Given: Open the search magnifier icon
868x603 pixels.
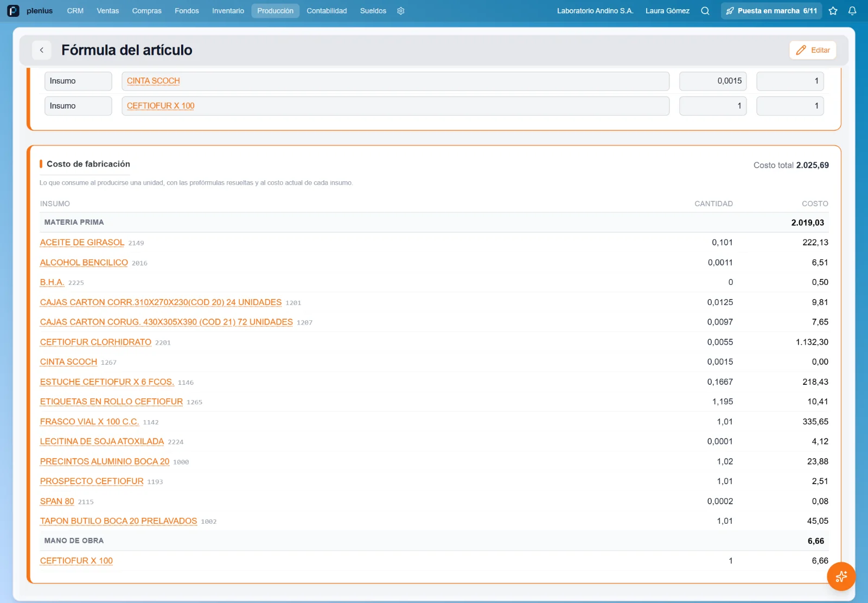Looking at the screenshot, I should [x=705, y=11].
